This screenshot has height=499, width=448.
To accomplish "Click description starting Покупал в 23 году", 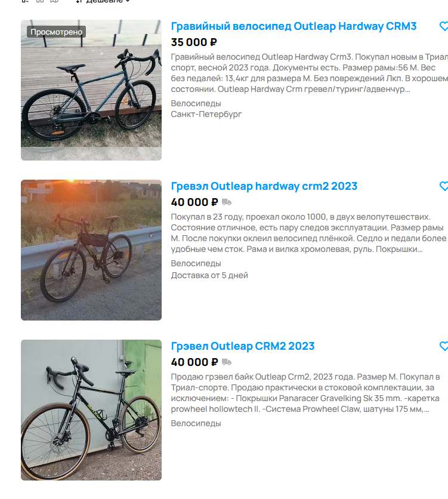I will click(308, 233).
